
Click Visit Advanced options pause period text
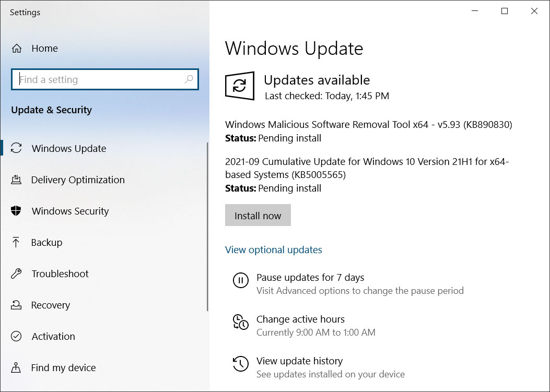360,291
